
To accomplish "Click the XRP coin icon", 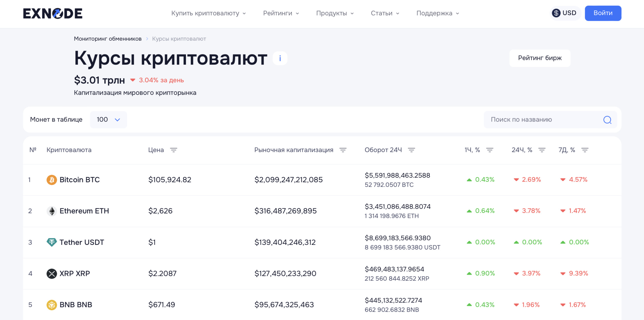I will [52, 273].
